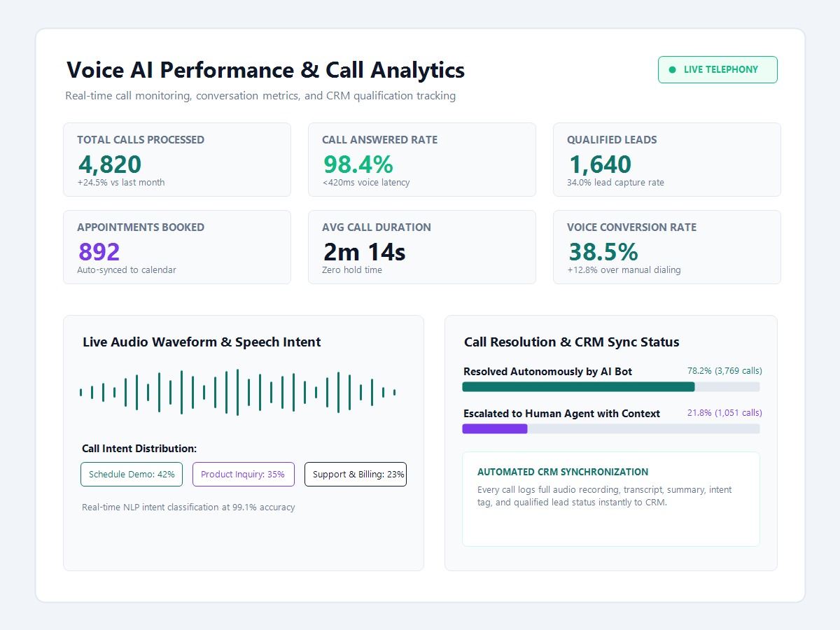This screenshot has width=840, height=630.
Task: Open the Appointments Booked card
Action: [177, 247]
